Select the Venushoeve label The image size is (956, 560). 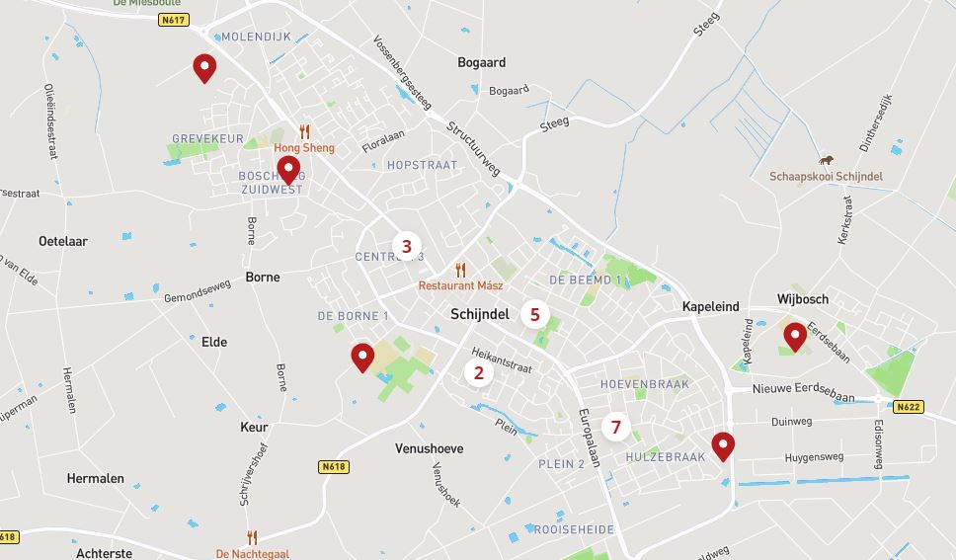(x=430, y=448)
